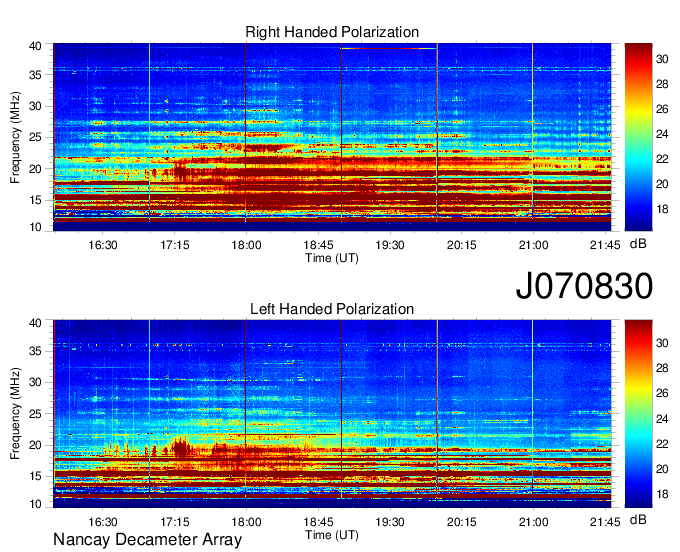Click the 40 MHz tick on bottom plot

[35, 323]
